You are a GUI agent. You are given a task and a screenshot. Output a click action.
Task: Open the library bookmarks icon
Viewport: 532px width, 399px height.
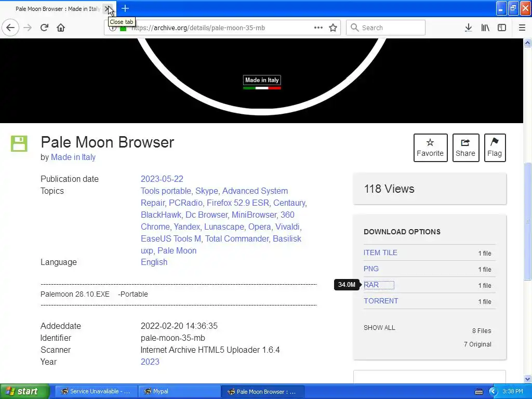[x=485, y=28]
